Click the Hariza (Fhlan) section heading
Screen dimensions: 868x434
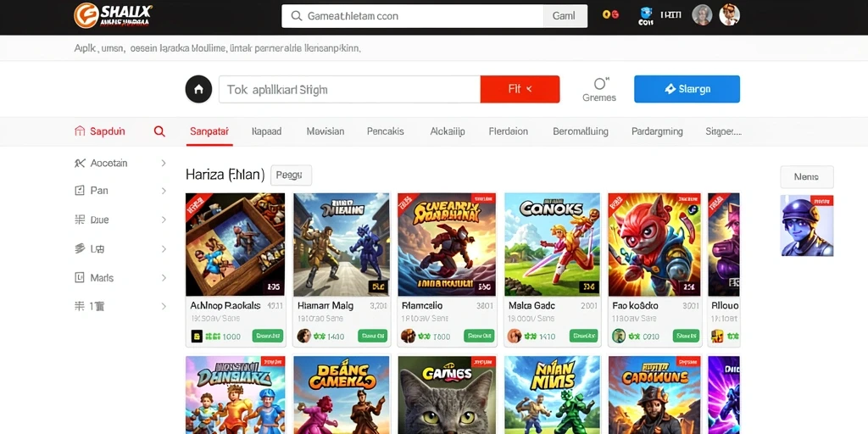[225, 175]
